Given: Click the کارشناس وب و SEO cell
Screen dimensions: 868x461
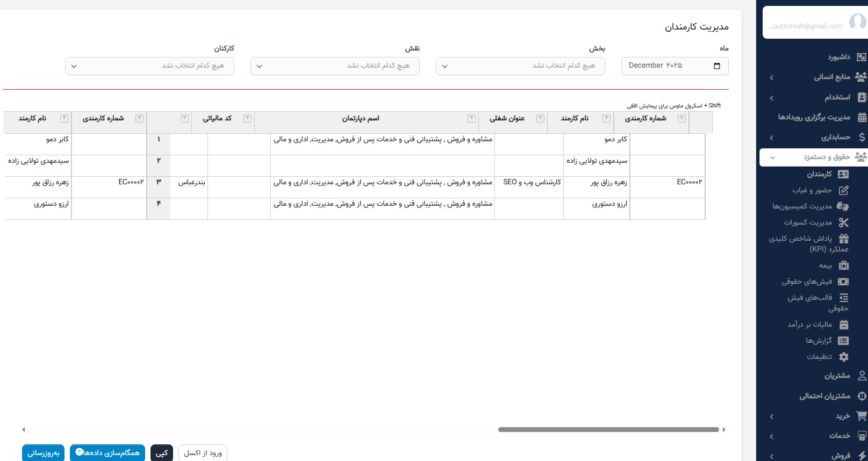Looking at the screenshot, I should [529, 187].
